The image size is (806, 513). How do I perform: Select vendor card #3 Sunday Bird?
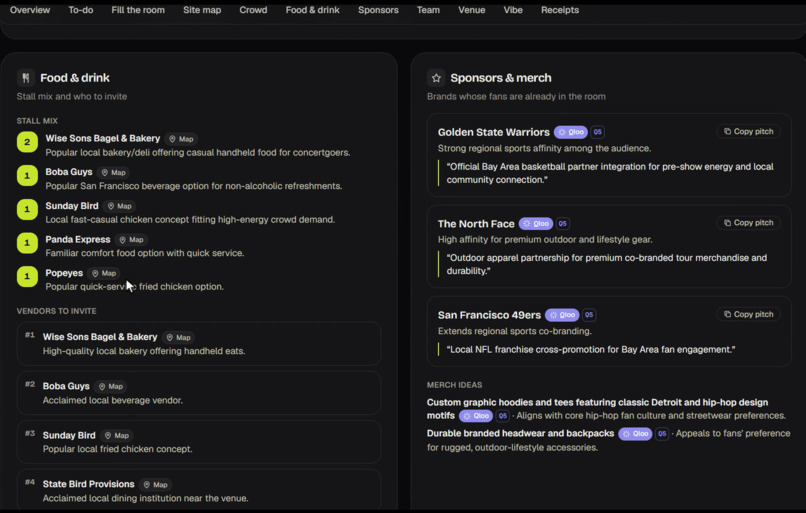[199, 442]
